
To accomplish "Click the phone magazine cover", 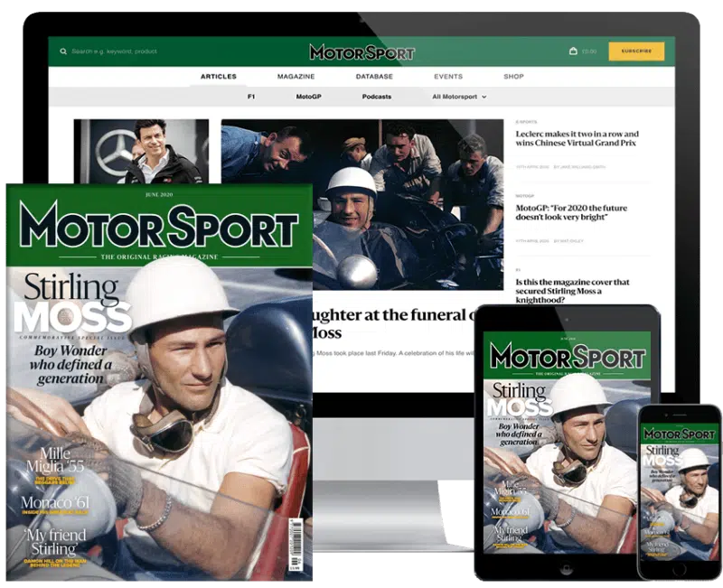I will [680, 491].
